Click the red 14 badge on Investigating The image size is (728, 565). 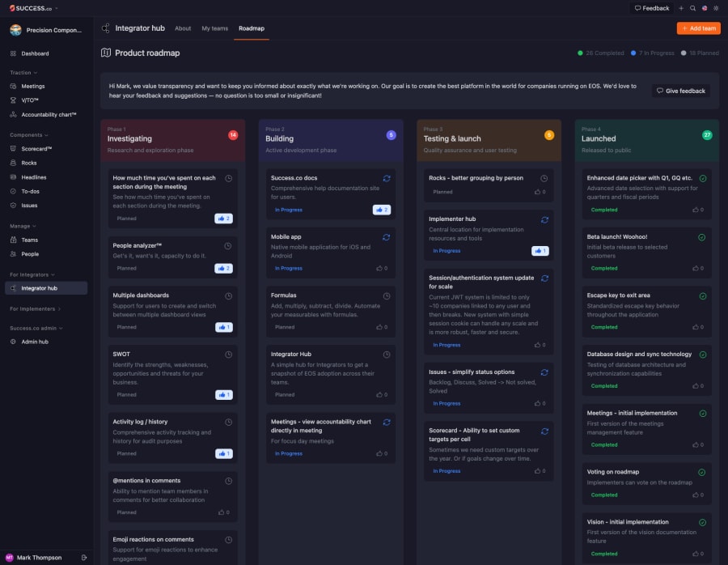233,135
